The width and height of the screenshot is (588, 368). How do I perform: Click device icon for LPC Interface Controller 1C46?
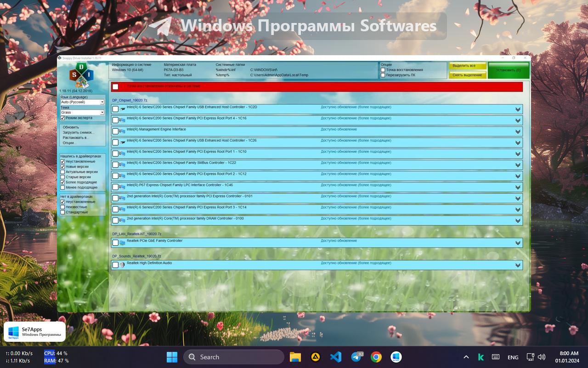point(122,187)
